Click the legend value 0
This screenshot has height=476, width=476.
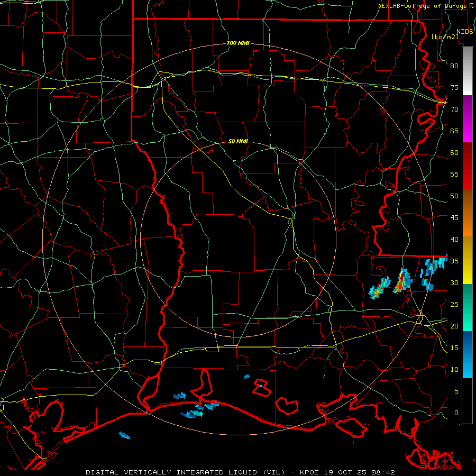click(456, 413)
